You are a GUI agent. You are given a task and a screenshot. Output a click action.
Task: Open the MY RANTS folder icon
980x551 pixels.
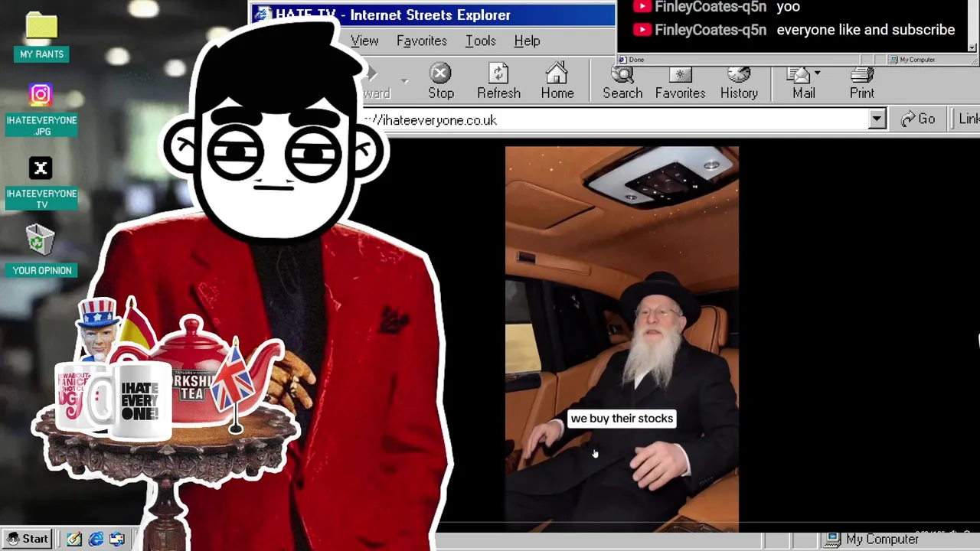[x=41, y=37]
